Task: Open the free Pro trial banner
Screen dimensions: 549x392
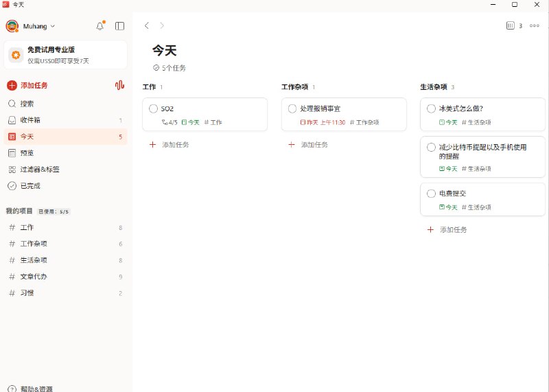Action: pos(65,55)
